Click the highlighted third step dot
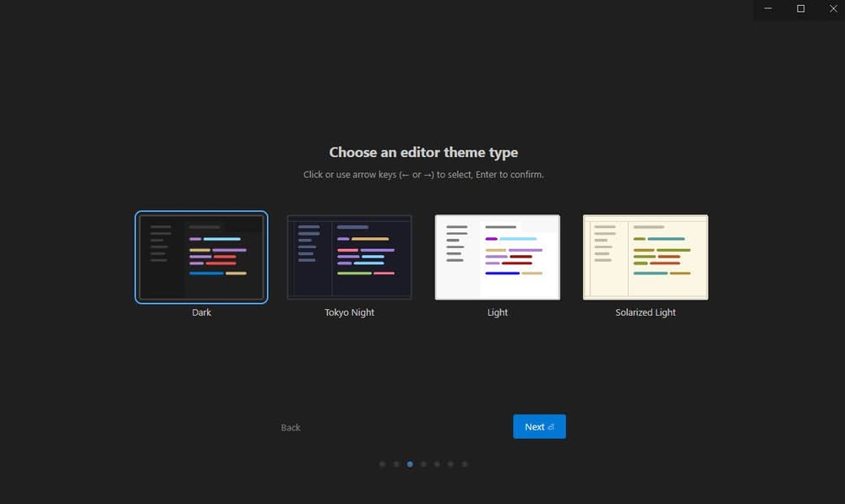845x504 pixels. [410, 463]
